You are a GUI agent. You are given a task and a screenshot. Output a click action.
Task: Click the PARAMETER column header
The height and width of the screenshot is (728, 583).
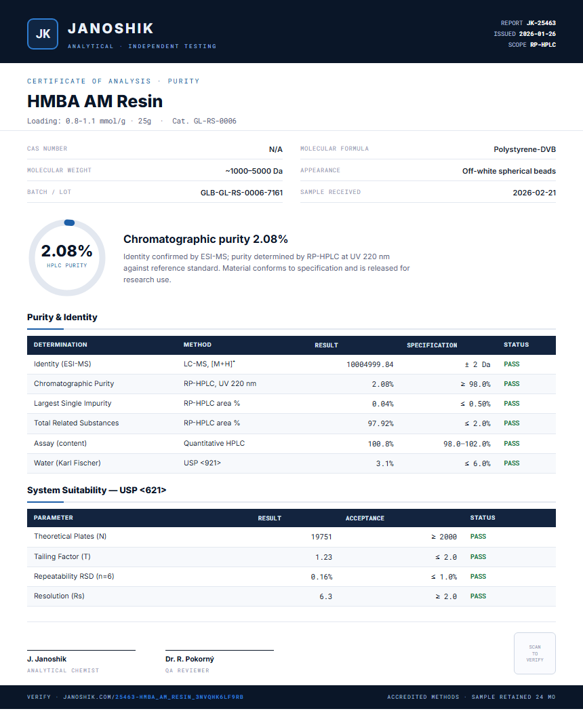tap(54, 518)
